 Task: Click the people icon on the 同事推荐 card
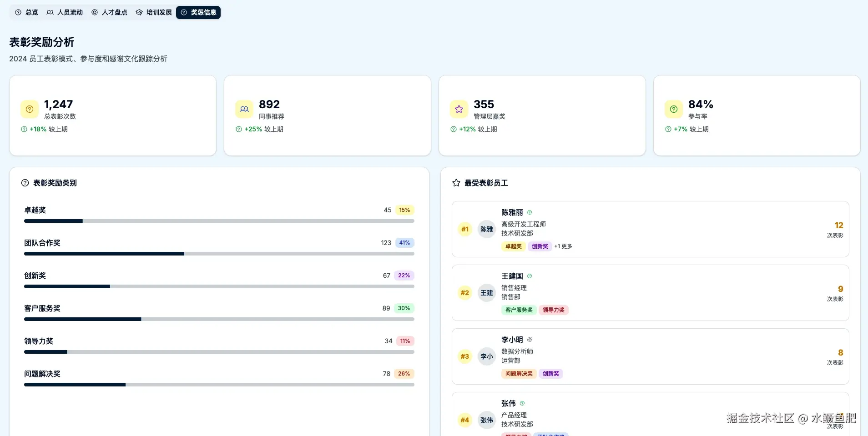(x=244, y=109)
